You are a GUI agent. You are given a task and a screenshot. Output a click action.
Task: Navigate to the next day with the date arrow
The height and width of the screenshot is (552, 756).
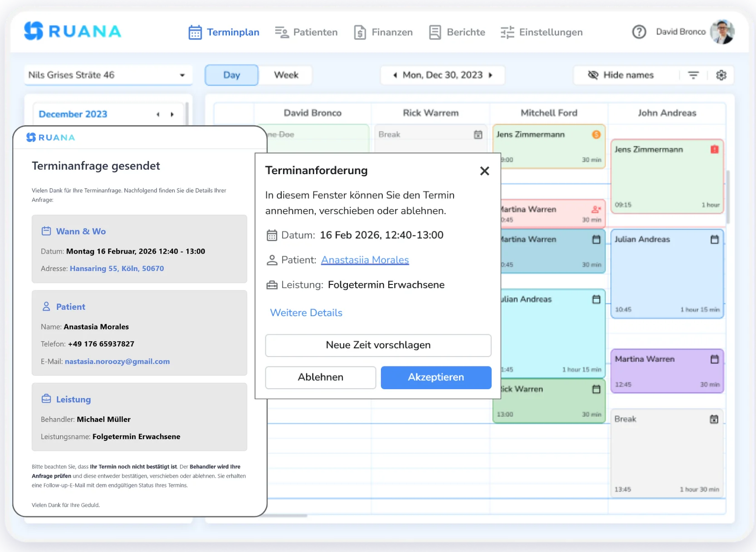point(490,75)
